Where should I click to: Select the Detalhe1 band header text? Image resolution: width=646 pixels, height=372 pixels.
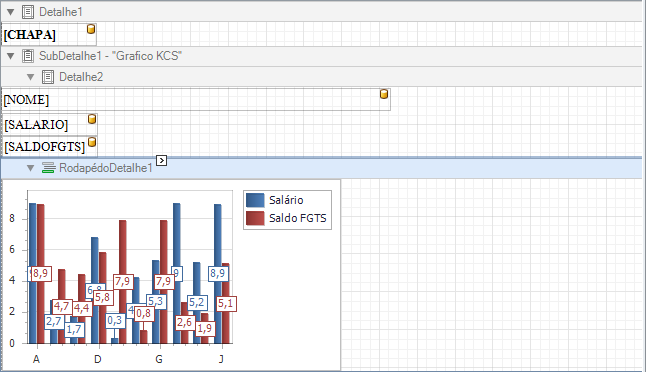coord(61,12)
